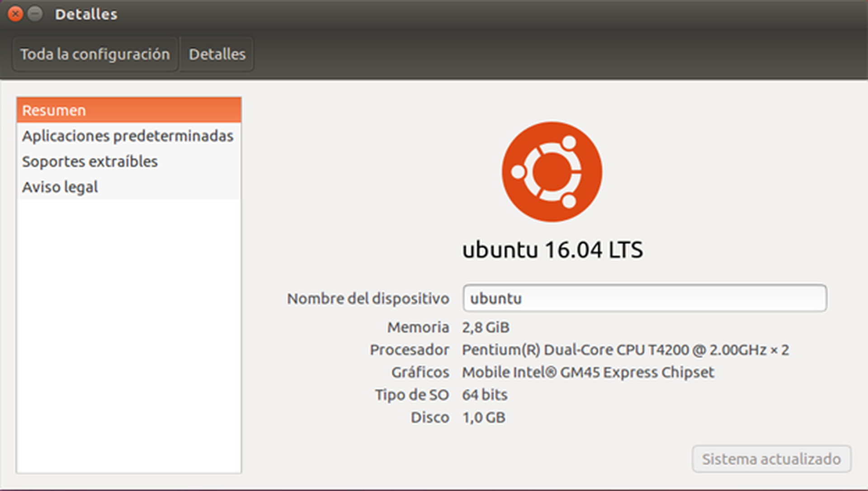
Task: Click the Ubuntu logo icon
Action: pyautogui.click(x=552, y=171)
